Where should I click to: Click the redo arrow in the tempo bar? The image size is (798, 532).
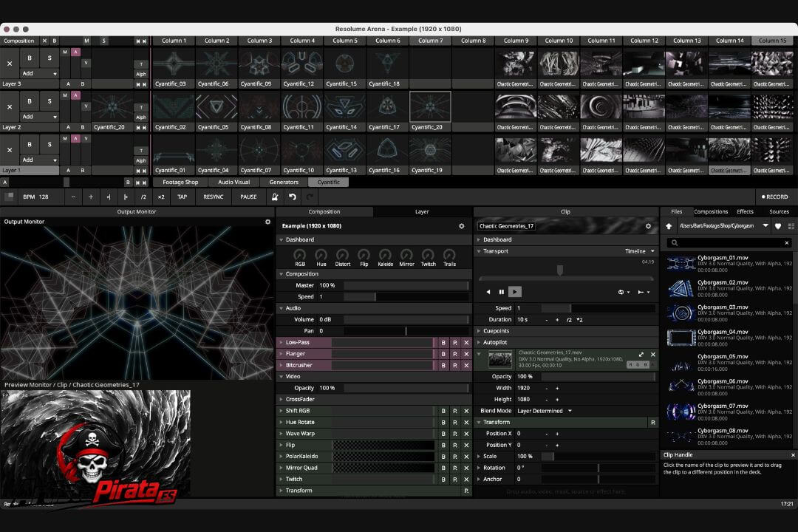[310, 197]
